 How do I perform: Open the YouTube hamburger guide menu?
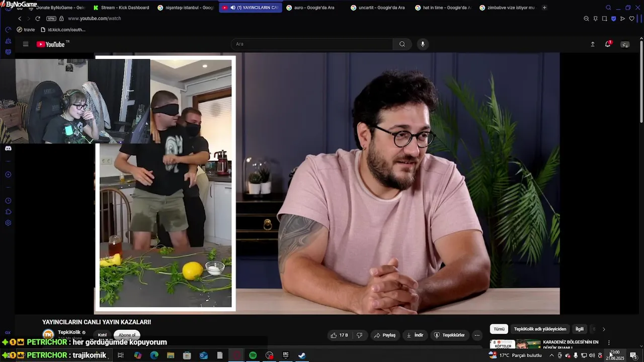click(25, 44)
